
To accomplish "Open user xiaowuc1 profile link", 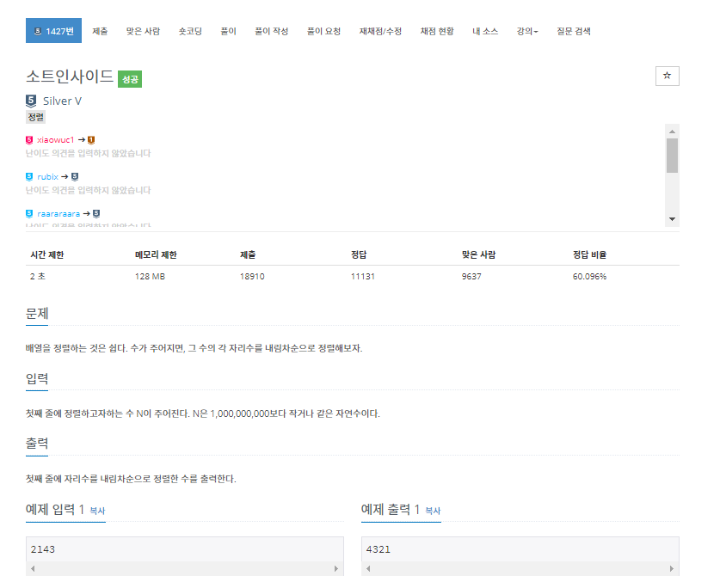I will pos(56,139).
